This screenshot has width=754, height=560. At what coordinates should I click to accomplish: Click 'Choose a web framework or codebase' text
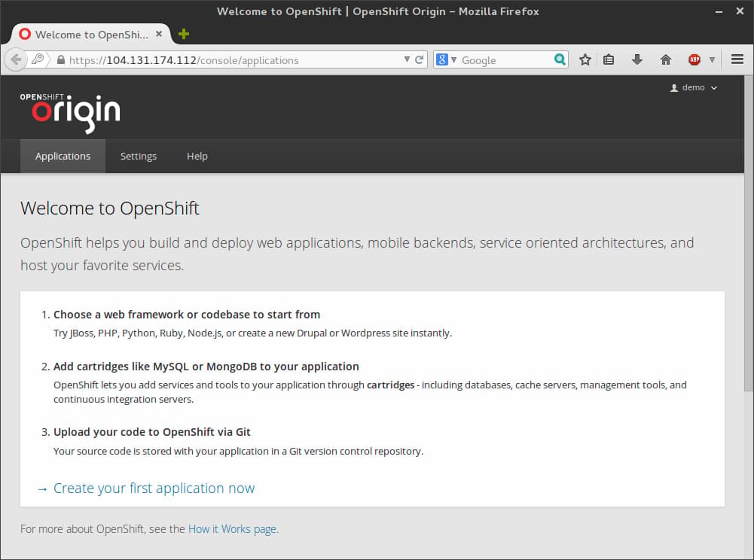(187, 315)
